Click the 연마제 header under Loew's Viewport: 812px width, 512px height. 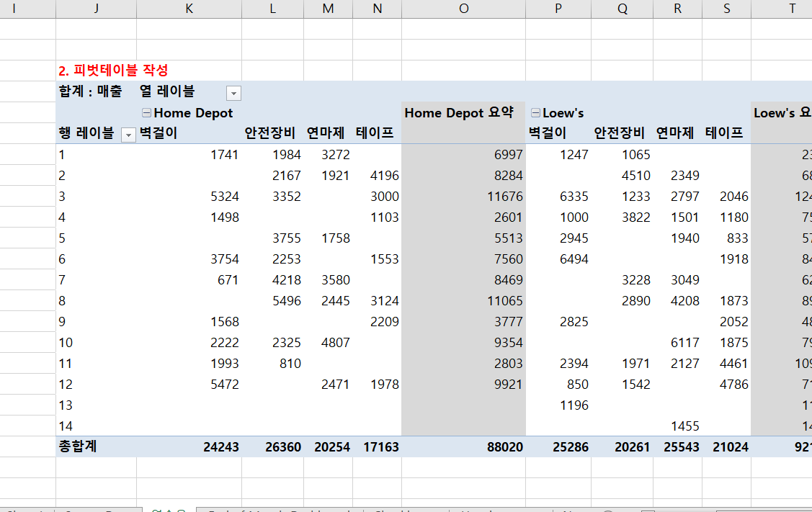click(675, 133)
